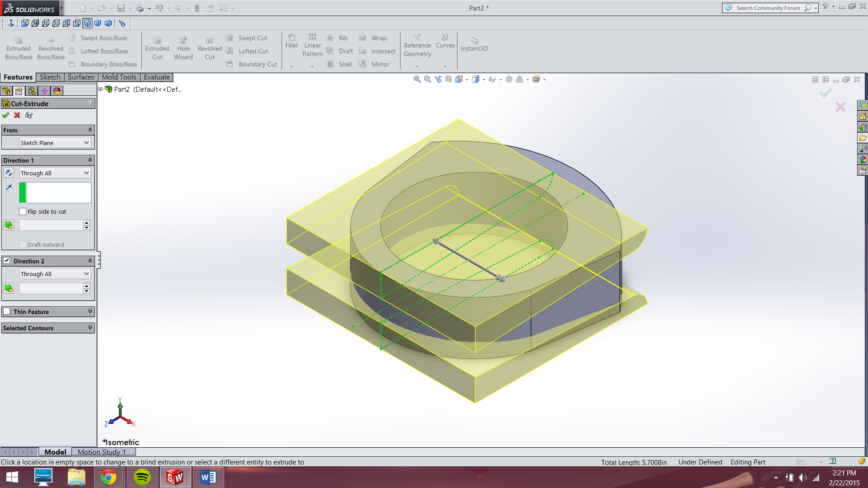This screenshot has height=488, width=868.
Task: Cancel the Cut-Extrude with the red X
Action: (17, 115)
